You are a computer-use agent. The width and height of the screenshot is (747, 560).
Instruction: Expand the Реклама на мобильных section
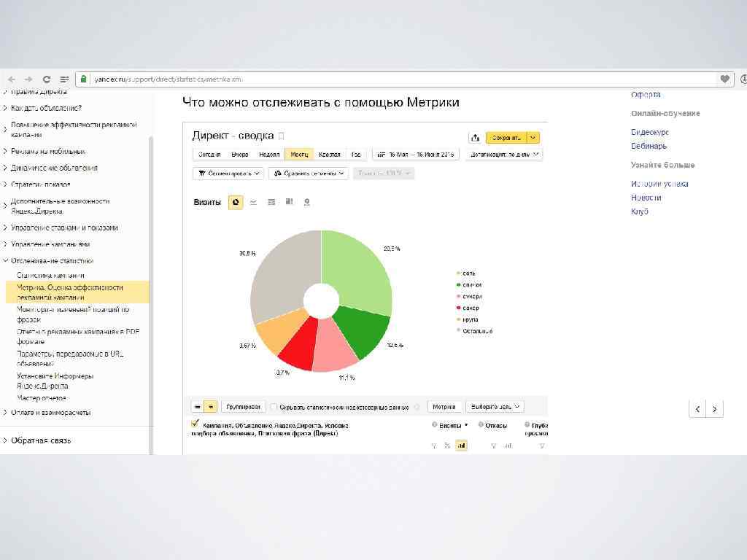click(5, 151)
